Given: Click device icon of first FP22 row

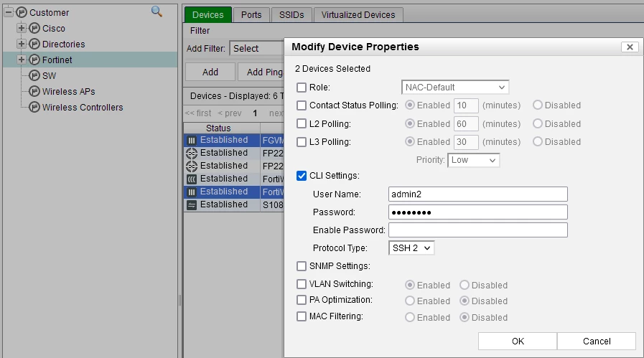Looking at the screenshot, I should [x=192, y=153].
